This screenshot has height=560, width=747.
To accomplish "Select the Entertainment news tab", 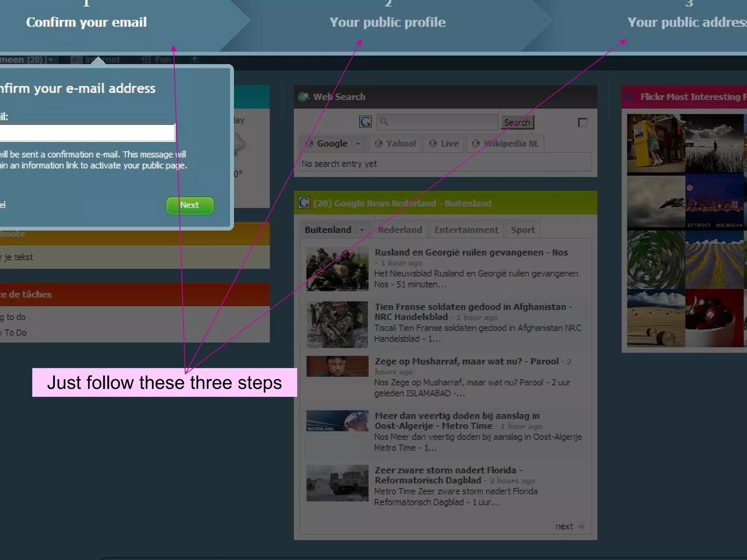I will (466, 230).
